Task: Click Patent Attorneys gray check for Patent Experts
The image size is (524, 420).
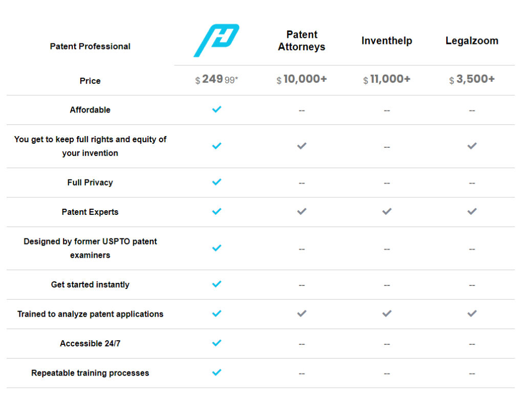Action: click(302, 211)
